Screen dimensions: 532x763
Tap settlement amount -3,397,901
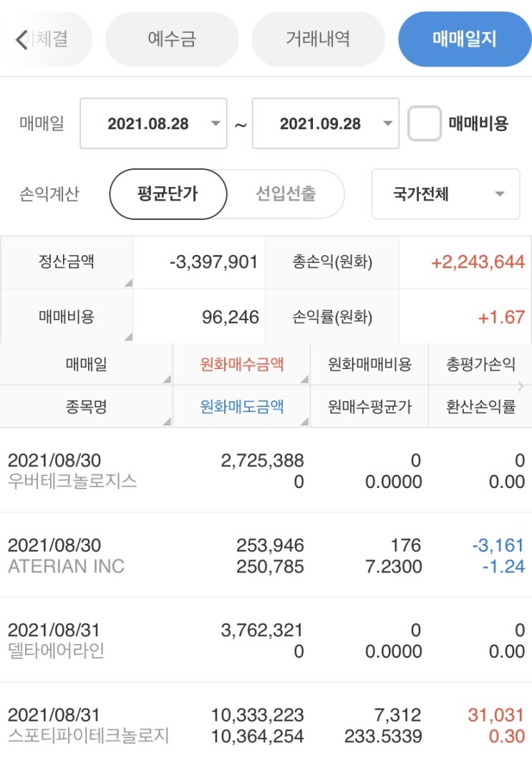click(x=213, y=262)
